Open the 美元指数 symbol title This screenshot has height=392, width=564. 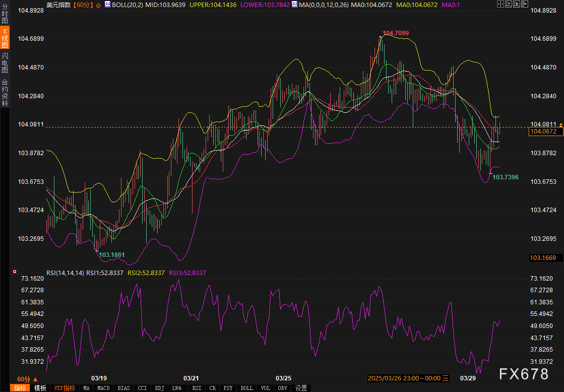(58, 5)
